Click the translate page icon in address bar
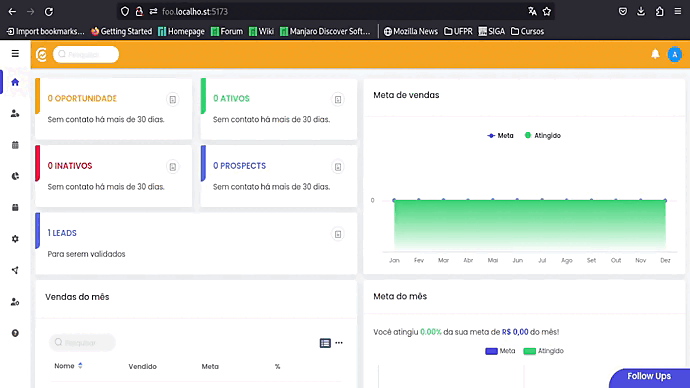690x388 pixels. coord(532,11)
